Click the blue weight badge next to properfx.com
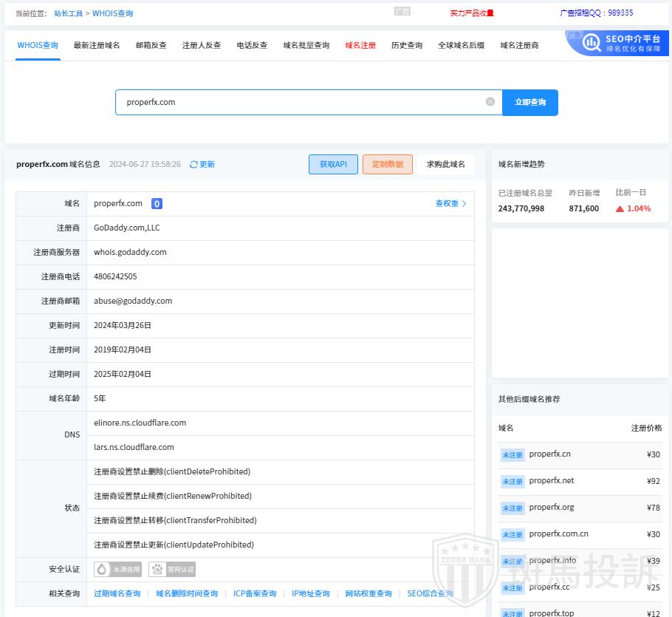Image resolution: width=672 pixels, height=617 pixels. tap(157, 204)
